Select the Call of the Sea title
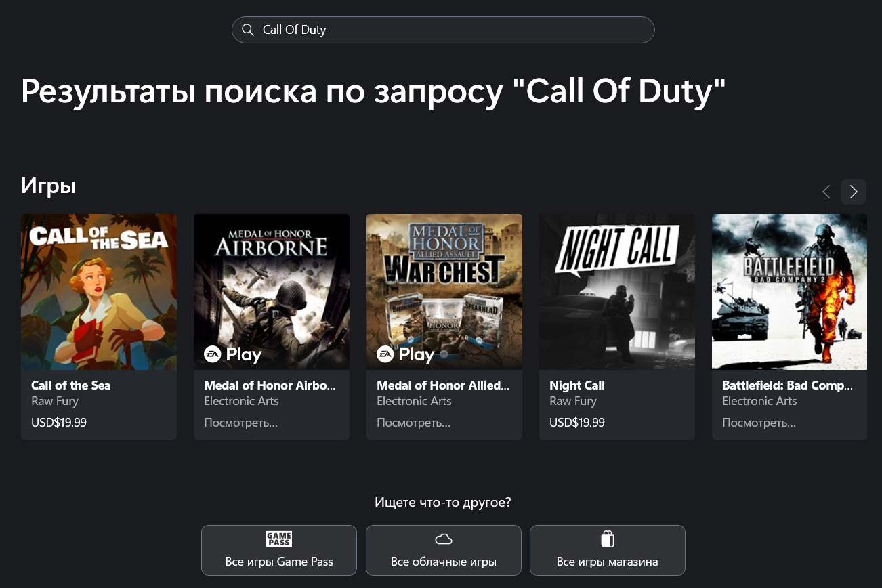Image resolution: width=882 pixels, height=588 pixels. (x=71, y=385)
